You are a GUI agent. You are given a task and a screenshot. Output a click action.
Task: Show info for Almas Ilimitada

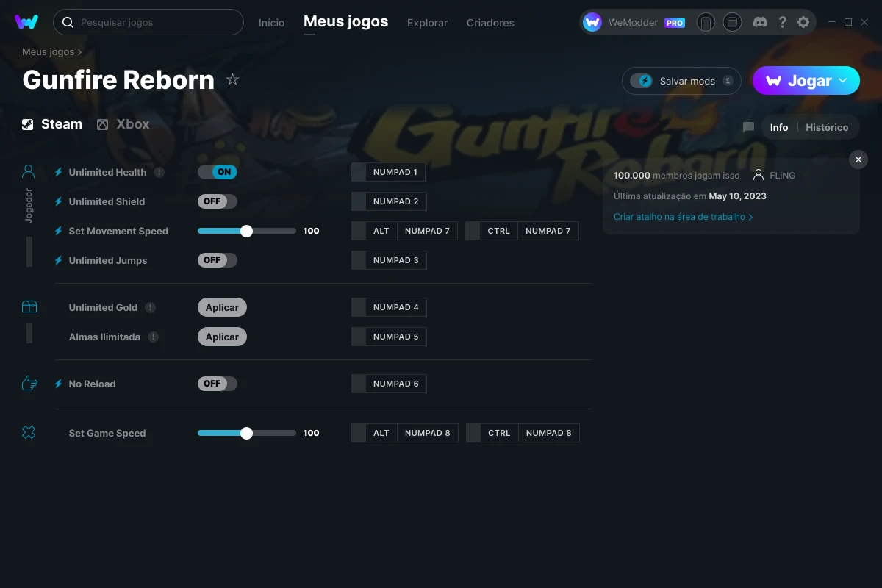tap(153, 337)
